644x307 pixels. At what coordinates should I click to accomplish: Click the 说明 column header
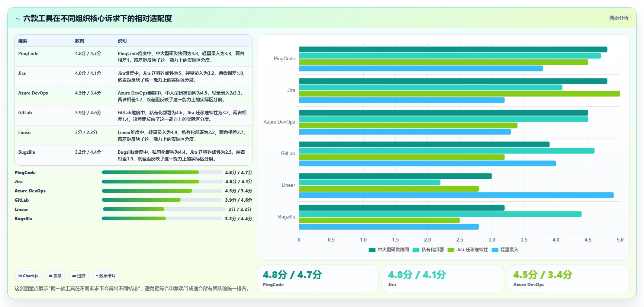(122, 41)
